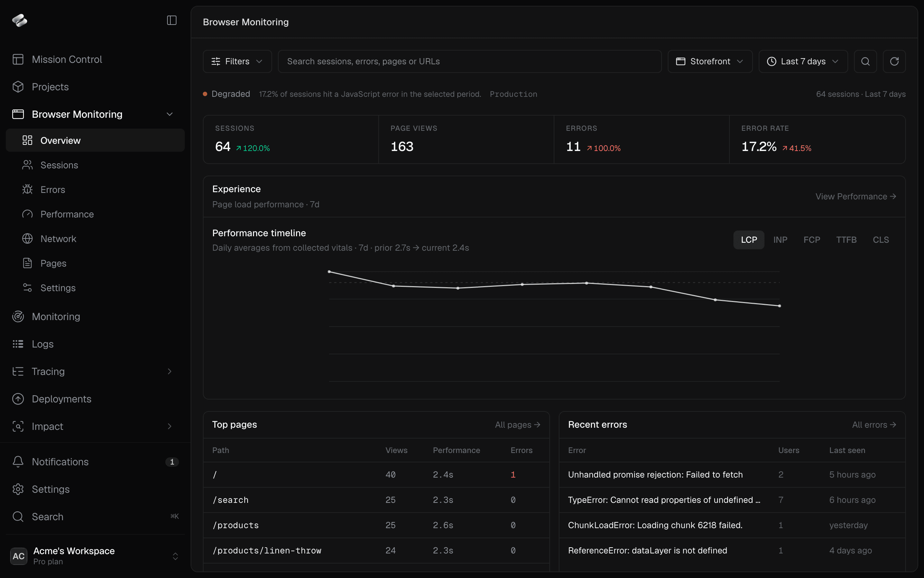Open the Network globe page
This screenshot has width=924, height=578.
pyautogui.click(x=95, y=238)
